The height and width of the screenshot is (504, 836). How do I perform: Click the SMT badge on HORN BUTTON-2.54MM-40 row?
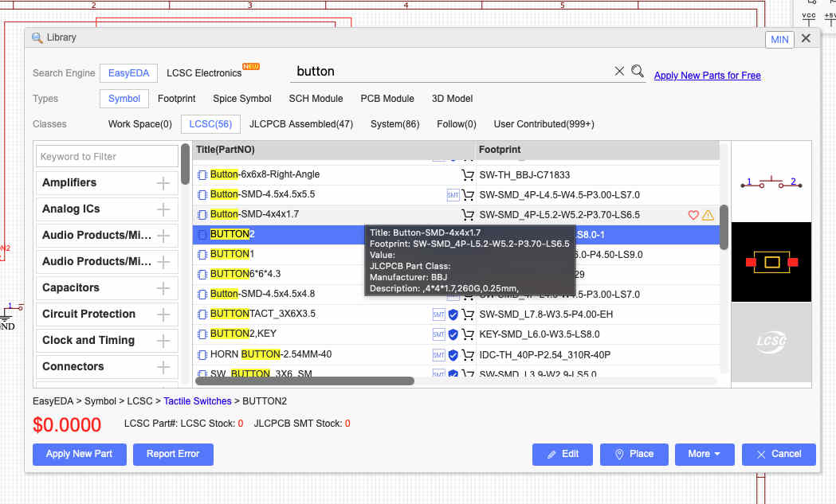439,355
